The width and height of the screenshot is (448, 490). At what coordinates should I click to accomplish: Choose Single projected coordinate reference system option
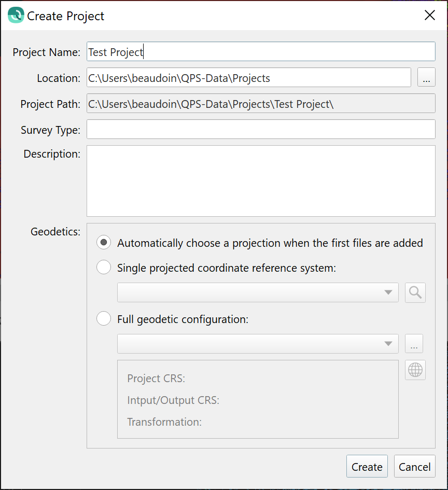[104, 268]
